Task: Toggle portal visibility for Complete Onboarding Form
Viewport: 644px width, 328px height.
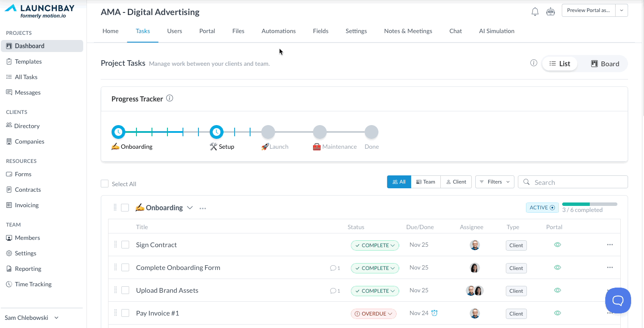Action: (557, 267)
